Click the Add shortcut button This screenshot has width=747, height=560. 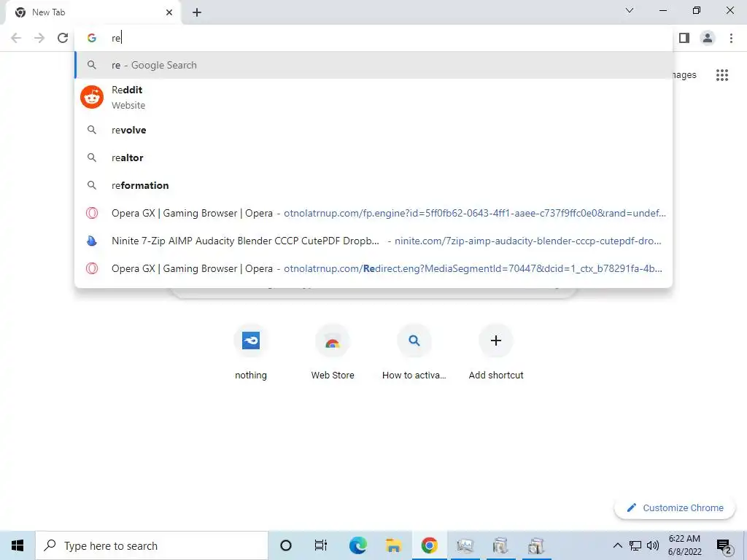coord(496,351)
